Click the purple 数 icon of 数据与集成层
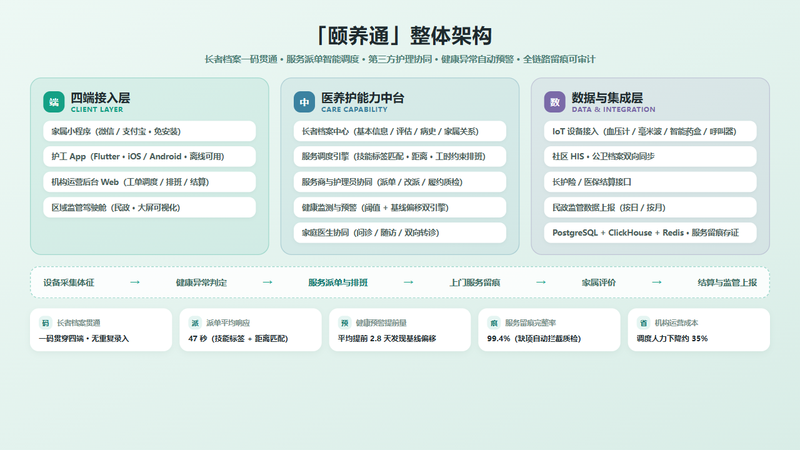Viewport: 800px width, 450px height. [555, 102]
